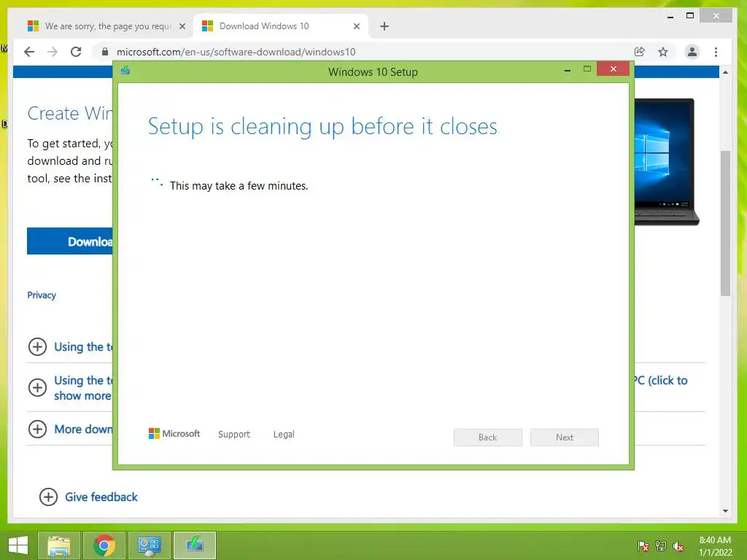Open volume tray icon
This screenshot has height=560, width=747.
[678, 546]
